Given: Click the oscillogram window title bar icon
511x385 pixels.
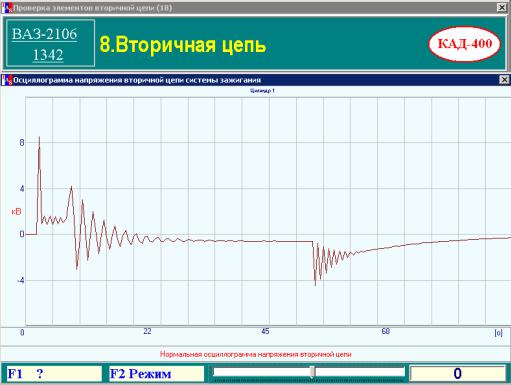Looking at the screenshot, I should click(7, 80).
